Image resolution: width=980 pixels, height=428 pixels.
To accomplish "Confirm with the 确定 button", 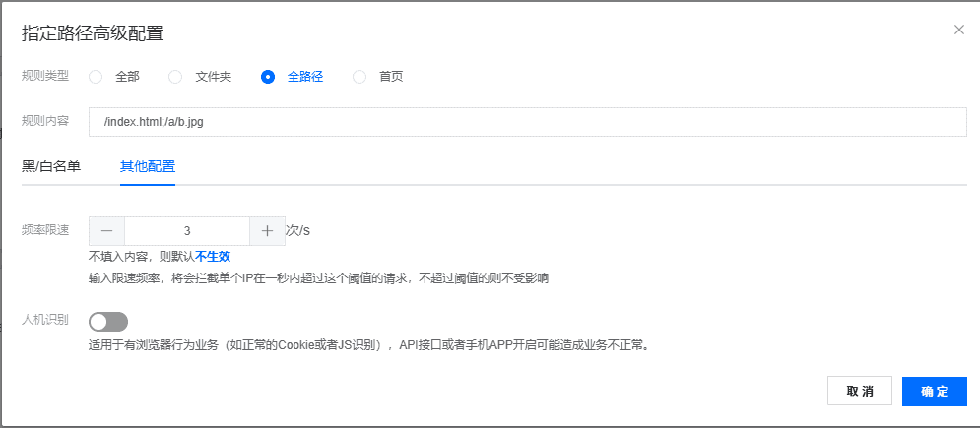I will [x=934, y=391].
